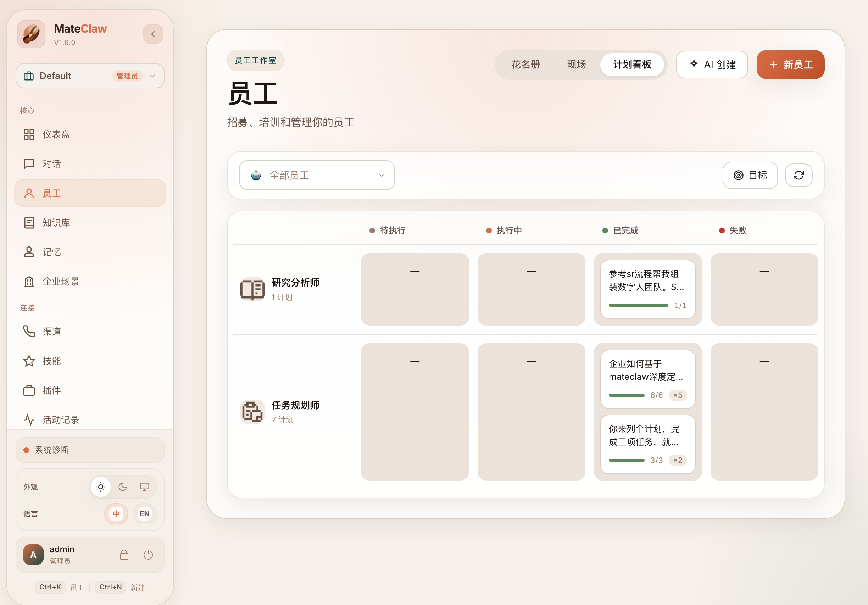This screenshot has height=605, width=868.
Task: Open plan card 参考sr流程帮我组装数字人团队
Action: pos(647,289)
